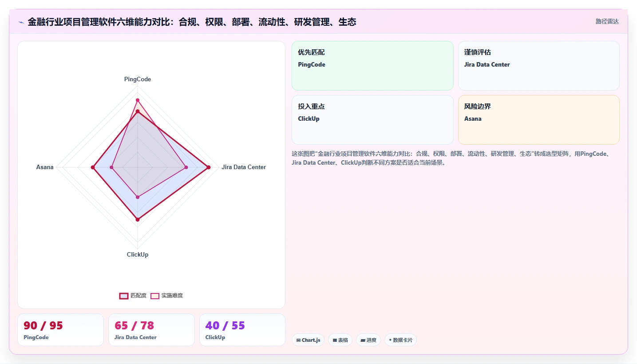
Task: Open the 数据卡片 tag
Action: click(x=400, y=340)
